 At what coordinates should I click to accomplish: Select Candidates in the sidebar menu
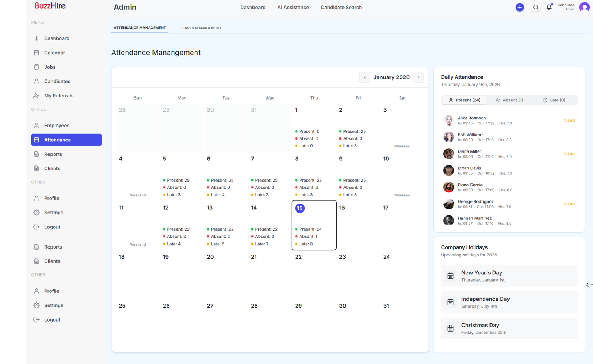(x=56, y=81)
